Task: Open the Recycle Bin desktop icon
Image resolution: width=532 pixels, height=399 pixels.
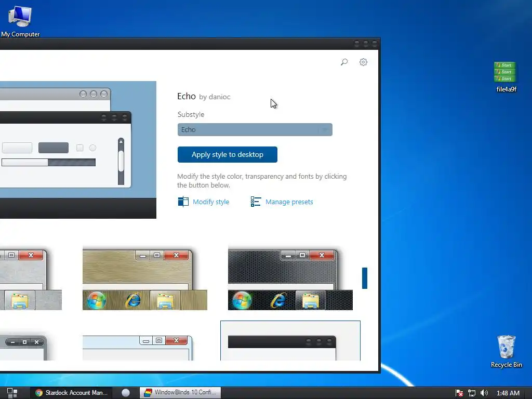Action: pyautogui.click(x=506, y=352)
